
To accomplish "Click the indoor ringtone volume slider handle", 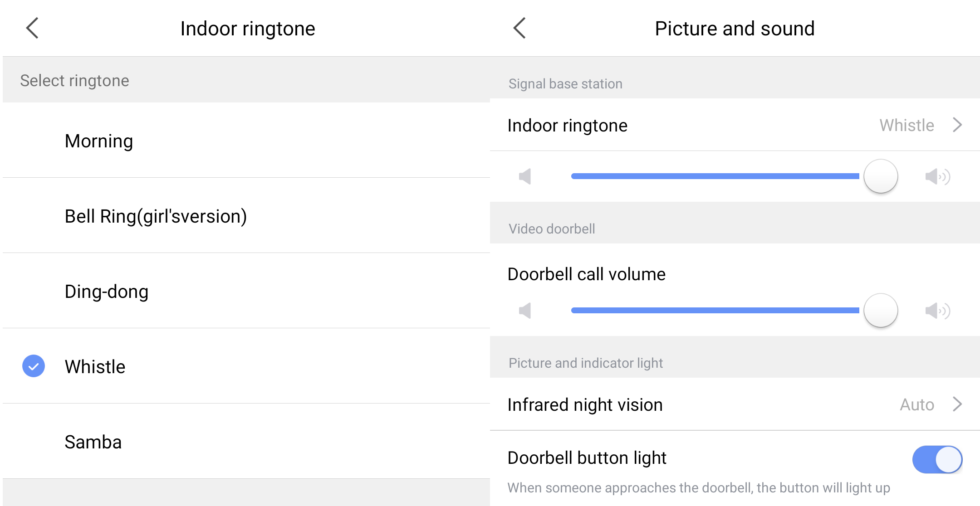I will pyautogui.click(x=881, y=176).
